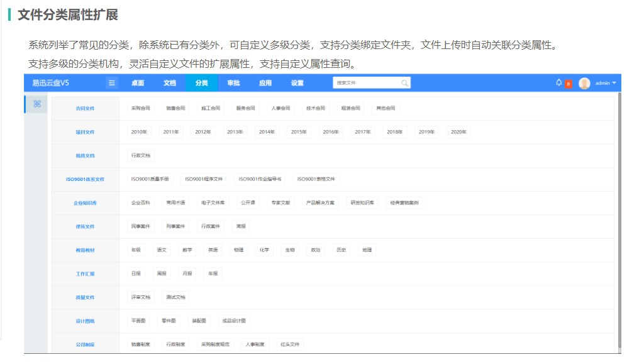Select the 企业百科 tag
Screen dimensions: 644x362
[x=140, y=203]
